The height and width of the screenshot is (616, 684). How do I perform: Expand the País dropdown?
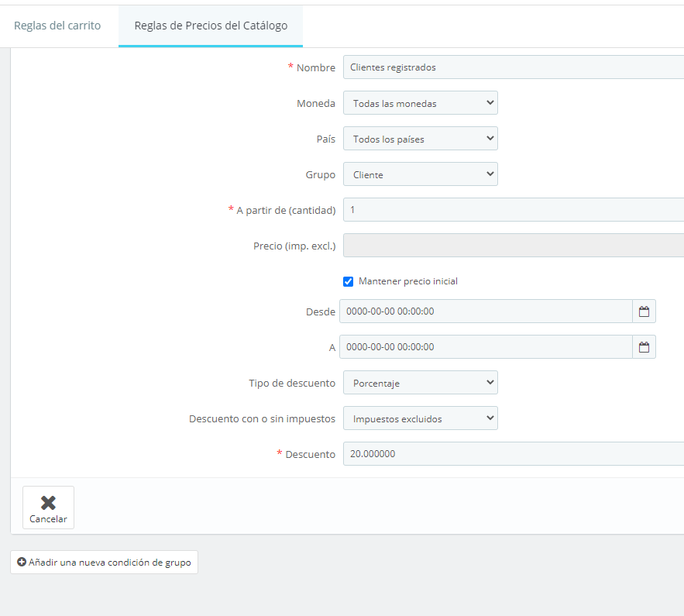[420, 139]
